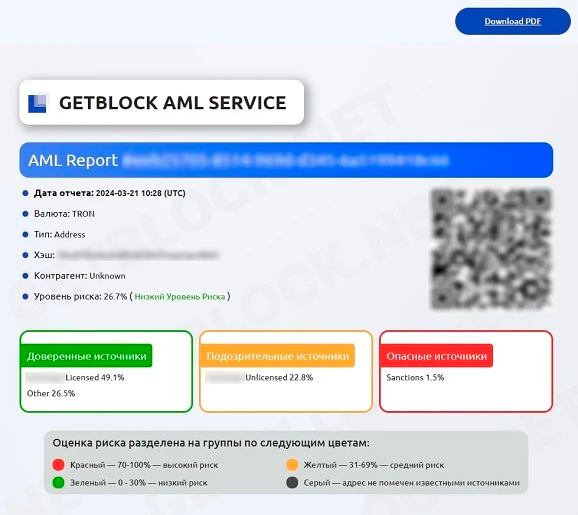Click the GetBlock blue square logo icon

coord(38,103)
